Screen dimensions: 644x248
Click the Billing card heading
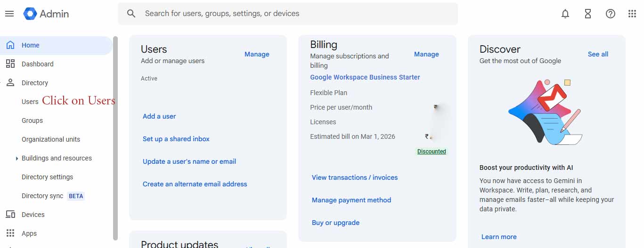(324, 44)
